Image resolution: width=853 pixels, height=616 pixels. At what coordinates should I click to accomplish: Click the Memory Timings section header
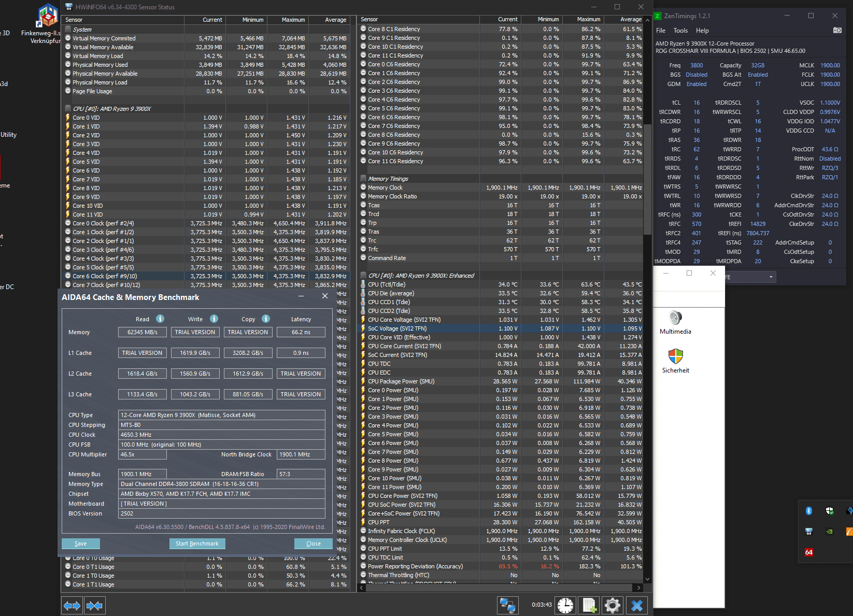(x=388, y=179)
